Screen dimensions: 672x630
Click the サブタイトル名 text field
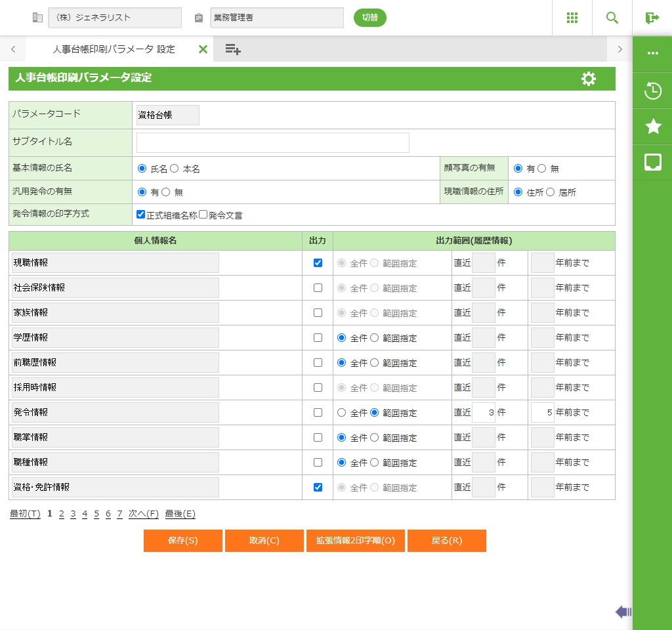point(272,142)
